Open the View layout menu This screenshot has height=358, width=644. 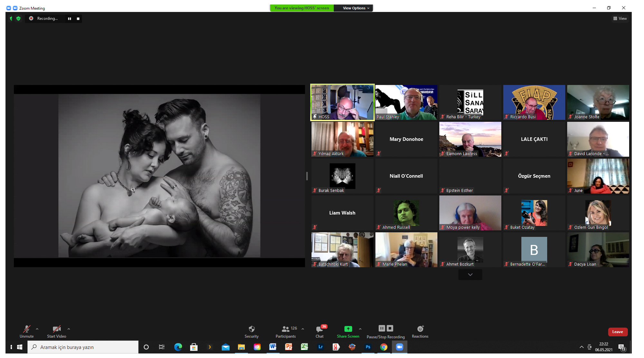point(620,19)
